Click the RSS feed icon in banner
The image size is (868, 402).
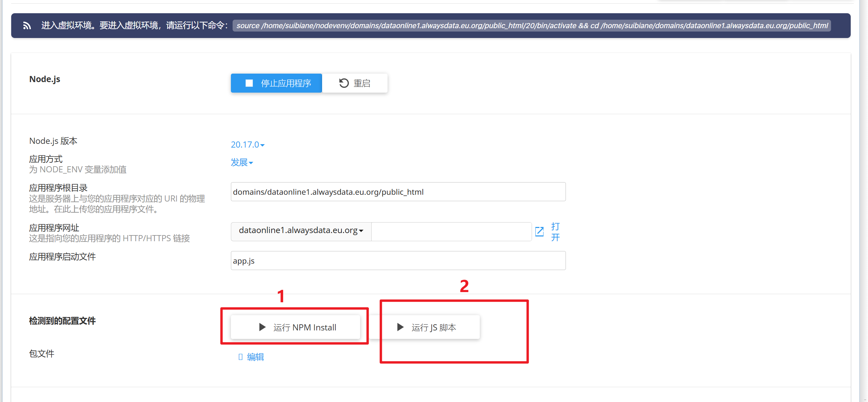pos(27,26)
